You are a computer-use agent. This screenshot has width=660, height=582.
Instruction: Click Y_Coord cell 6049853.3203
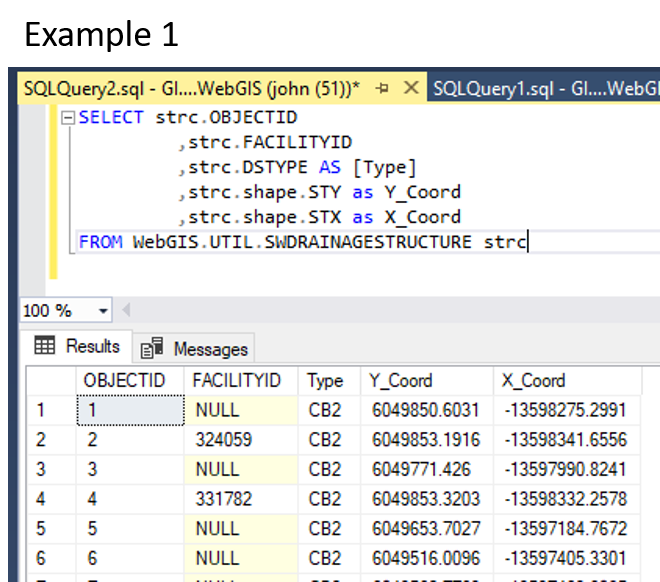click(427, 499)
